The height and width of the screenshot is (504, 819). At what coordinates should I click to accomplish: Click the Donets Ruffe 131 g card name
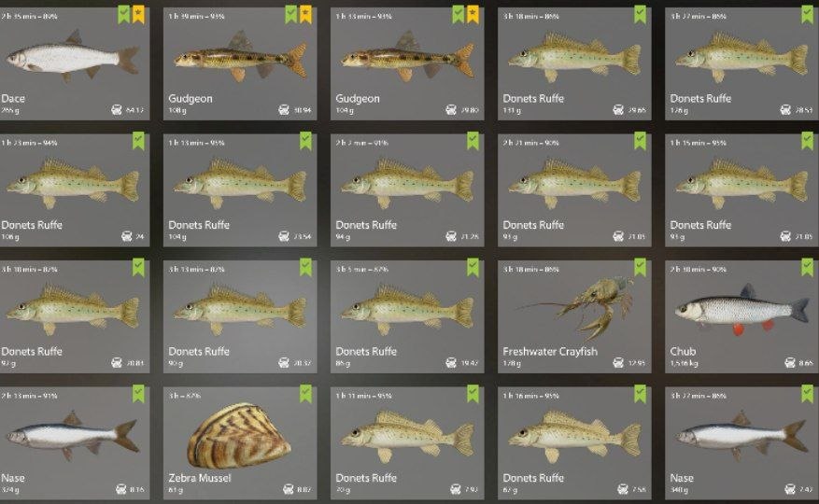click(x=533, y=98)
